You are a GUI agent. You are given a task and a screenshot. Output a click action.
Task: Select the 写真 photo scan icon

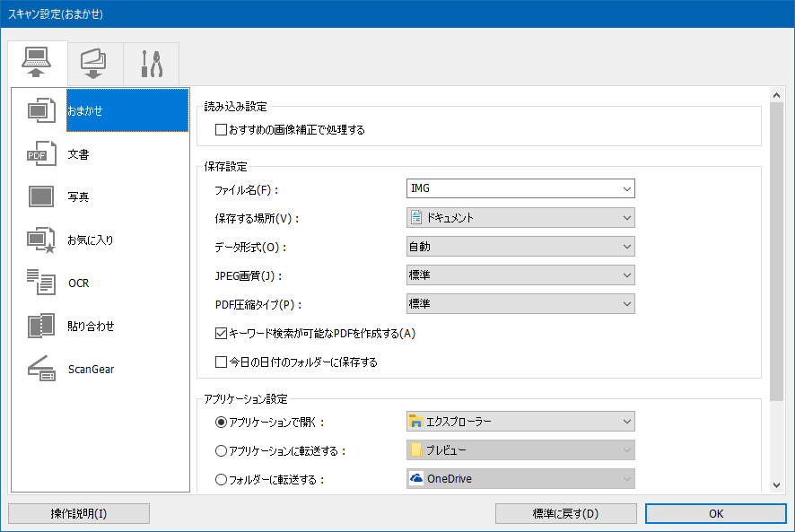click(x=41, y=196)
